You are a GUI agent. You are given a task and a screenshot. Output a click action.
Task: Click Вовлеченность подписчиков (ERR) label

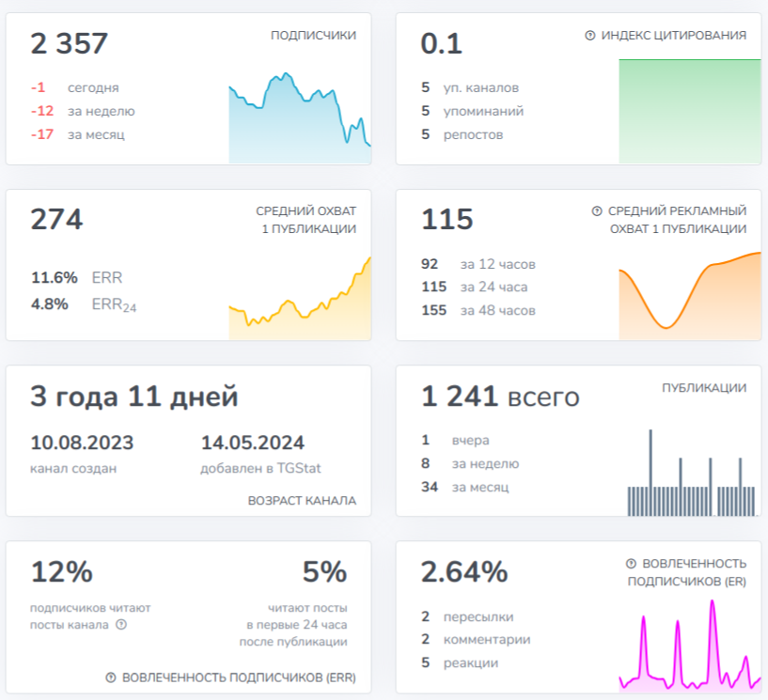(239, 677)
